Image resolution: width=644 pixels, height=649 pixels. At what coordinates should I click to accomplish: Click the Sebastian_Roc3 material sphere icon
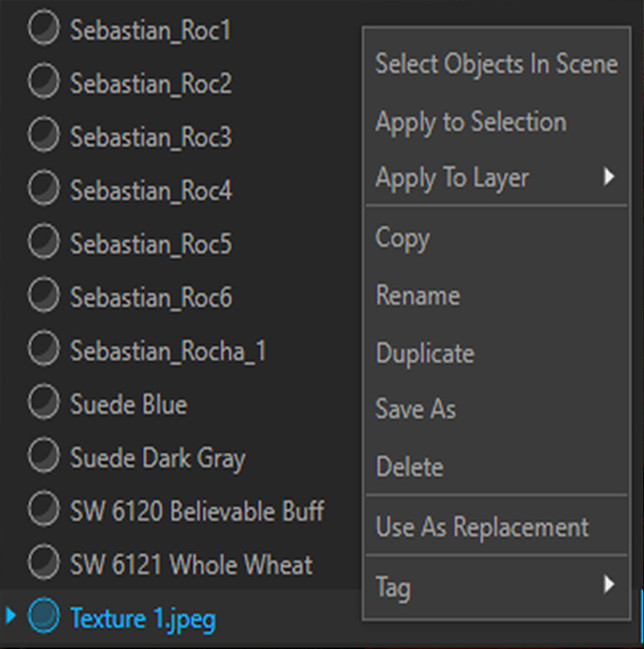click(x=43, y=136)
